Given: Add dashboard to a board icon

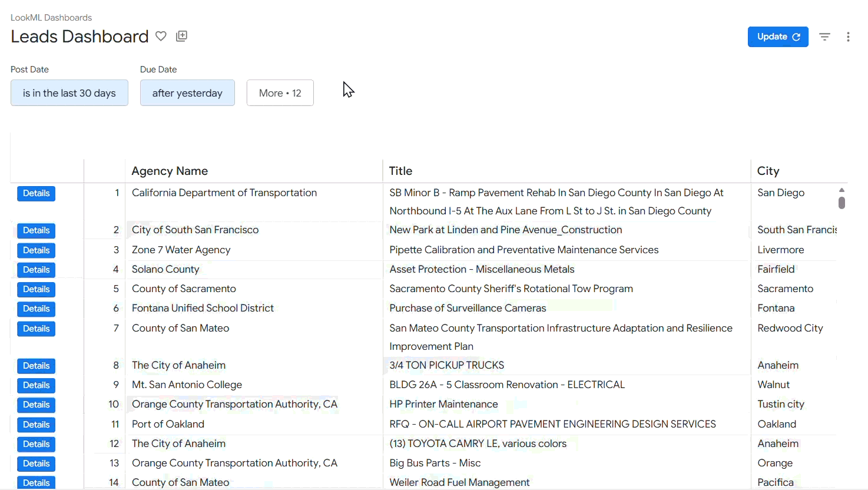Looking at the screenshot, I should click(x=182, y=37).
